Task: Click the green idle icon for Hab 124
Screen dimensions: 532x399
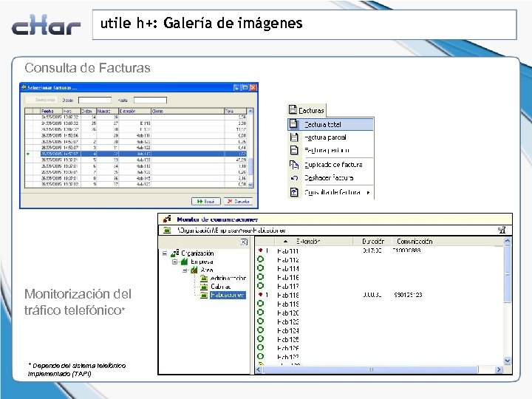Action: [x=261, y=330]
